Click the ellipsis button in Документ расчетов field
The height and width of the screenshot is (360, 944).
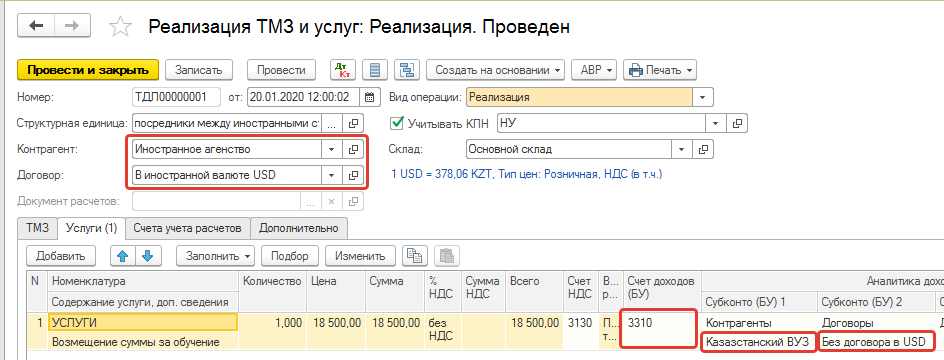(311, 202)
